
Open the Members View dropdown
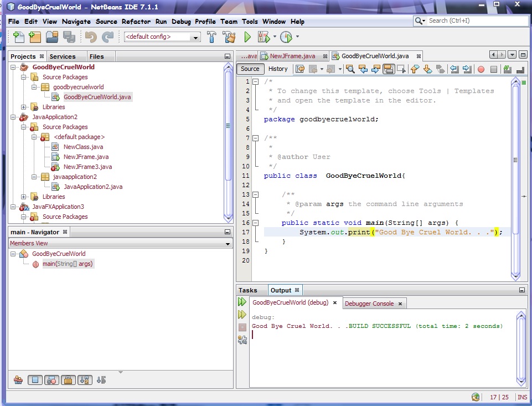(x=120, y=243)
